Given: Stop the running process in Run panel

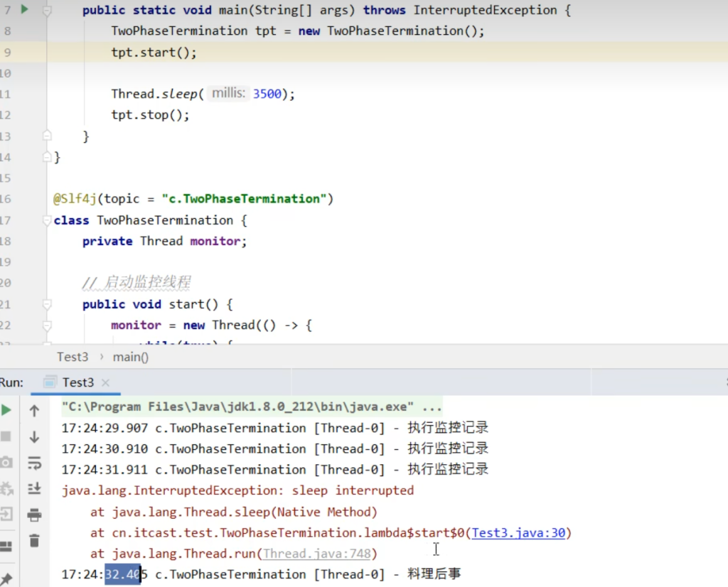Looking at the screenshot, I should [x=6, y=436].
